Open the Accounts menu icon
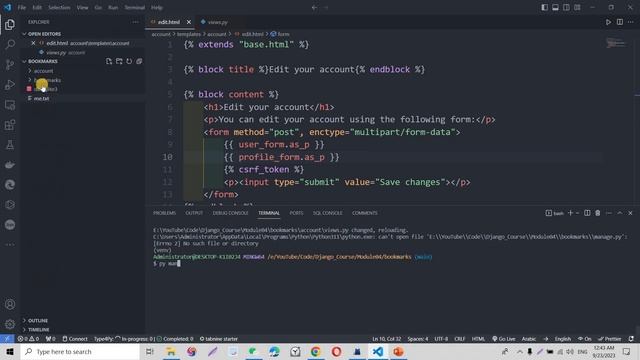This screenshot has height=360, width=640. point(10,304)
